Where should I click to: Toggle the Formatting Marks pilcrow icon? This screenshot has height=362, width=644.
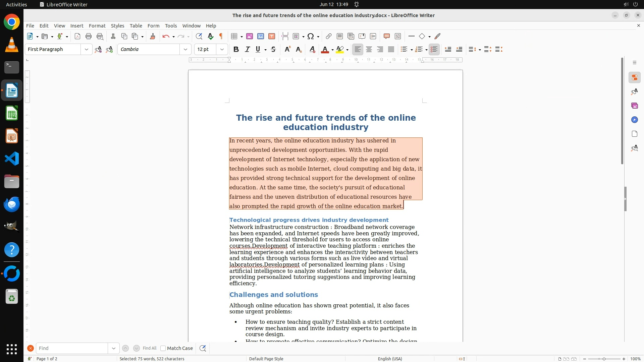[221, 37]
